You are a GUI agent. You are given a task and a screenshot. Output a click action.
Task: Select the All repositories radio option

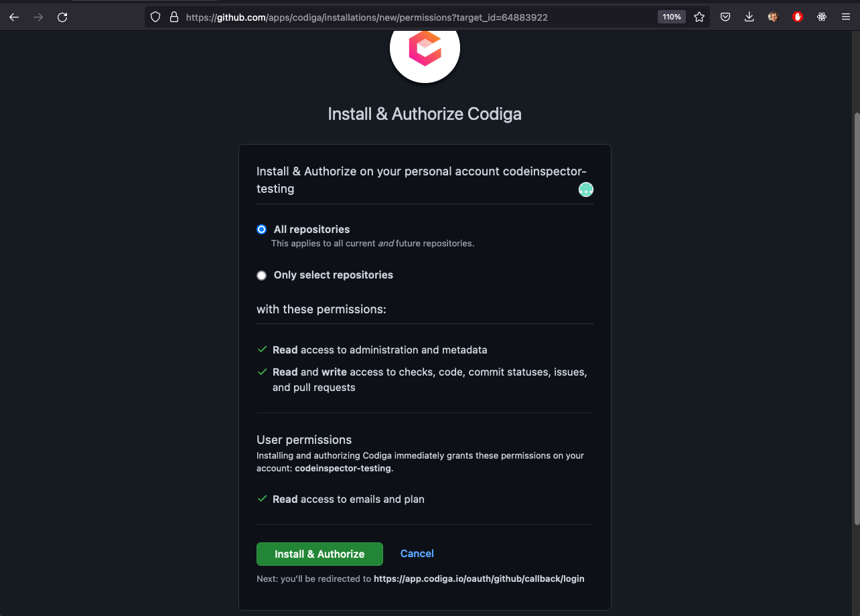tap(262, 230)
